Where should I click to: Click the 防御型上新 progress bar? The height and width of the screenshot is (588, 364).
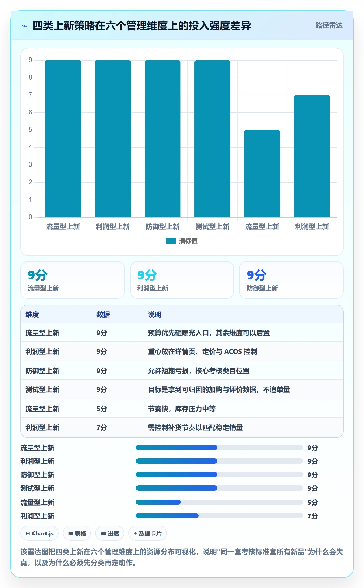(219, 475)
